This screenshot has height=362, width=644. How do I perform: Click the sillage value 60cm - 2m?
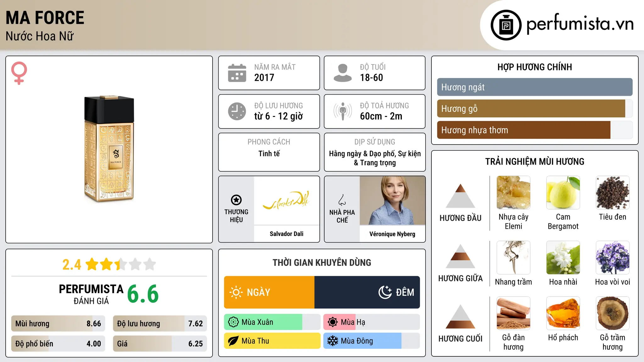[x=381, y=116]
